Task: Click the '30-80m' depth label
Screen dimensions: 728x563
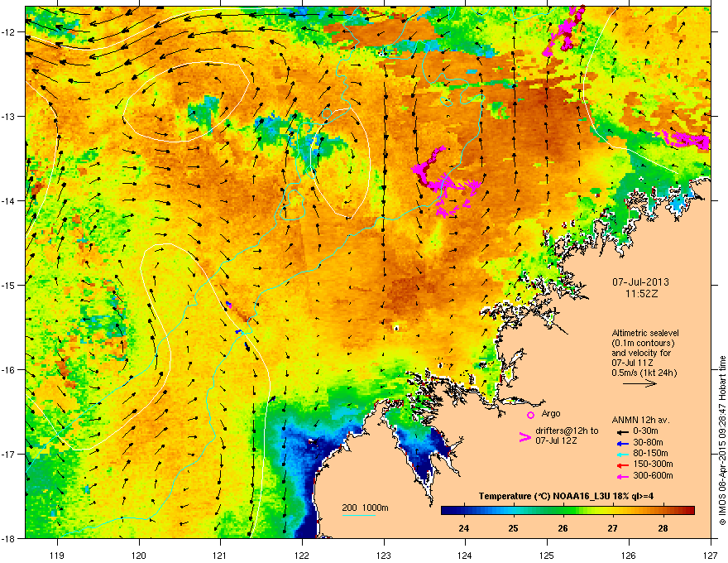Action: (x=648, y=442)
